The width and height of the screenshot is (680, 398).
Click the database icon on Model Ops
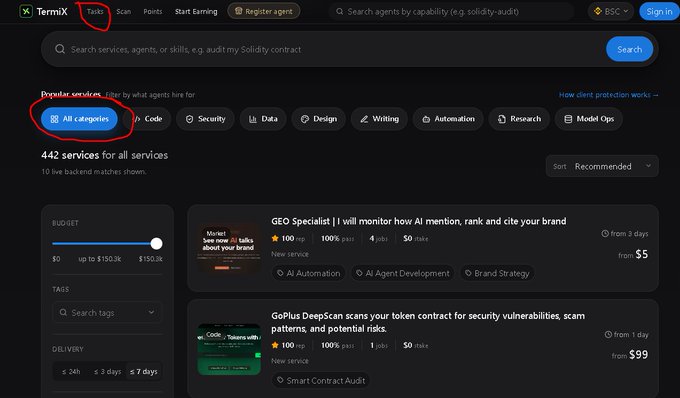click(568, 119)
